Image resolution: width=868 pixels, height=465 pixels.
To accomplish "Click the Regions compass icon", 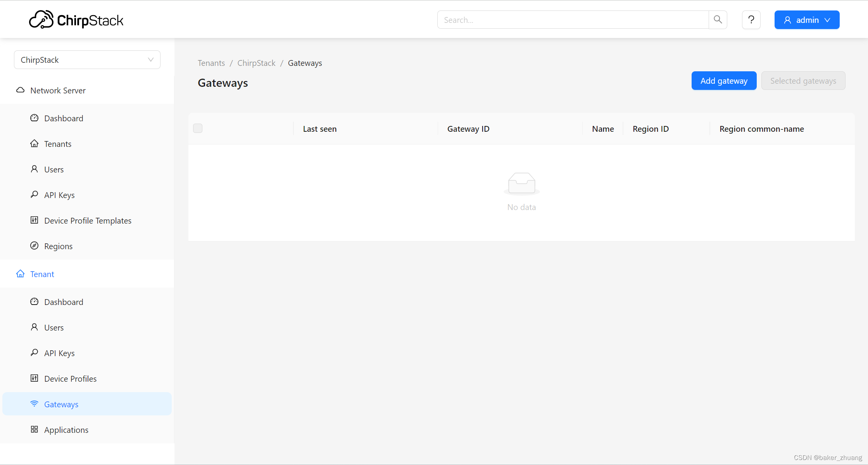I will (35, 246).
